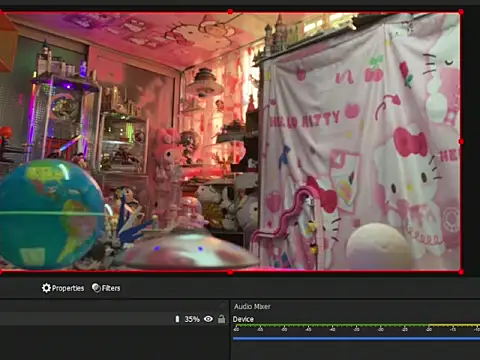This screenshot has width=480, height=360.
Task: Open the Filters dialog for the source
Action: click(106, 288)
